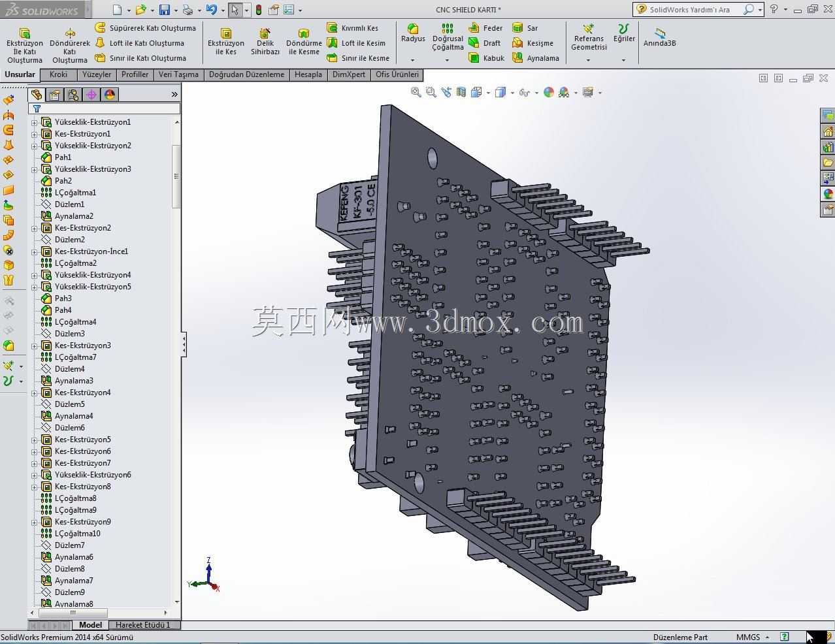Viewport: 835px width, 644px height.
Task: Select Döndürerek Katı Oluşturma tool
Action: tap(70, 45)
